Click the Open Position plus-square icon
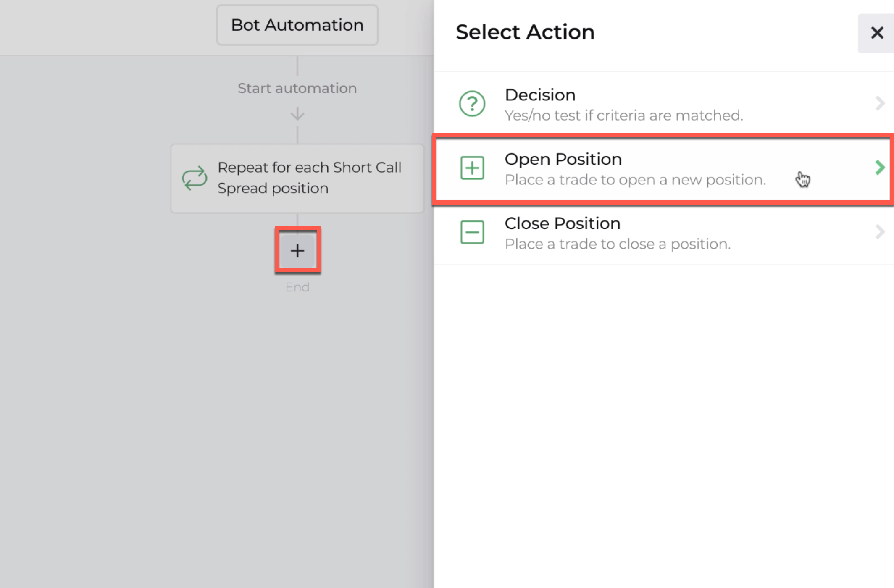Viewport: 894px width, 588px height. coord(472,168)
